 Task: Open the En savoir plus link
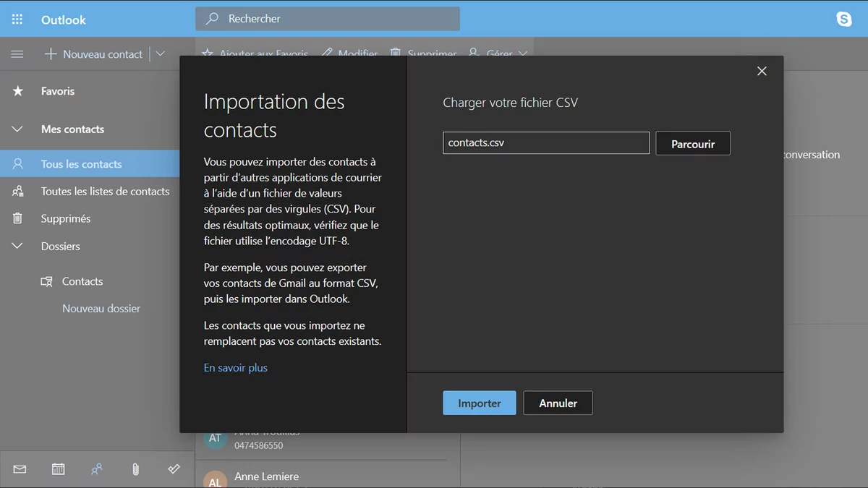(236, 368)
